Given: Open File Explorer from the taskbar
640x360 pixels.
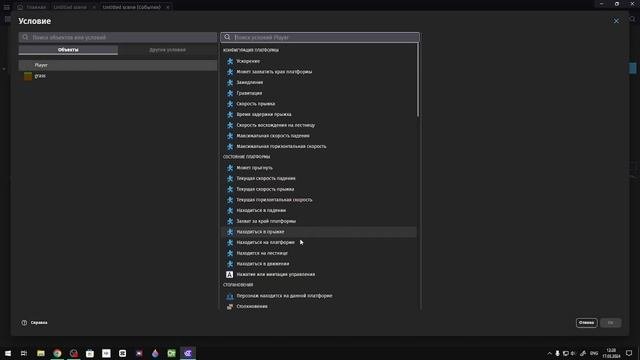Looking at the screenshot, I should tap(41, 353).
